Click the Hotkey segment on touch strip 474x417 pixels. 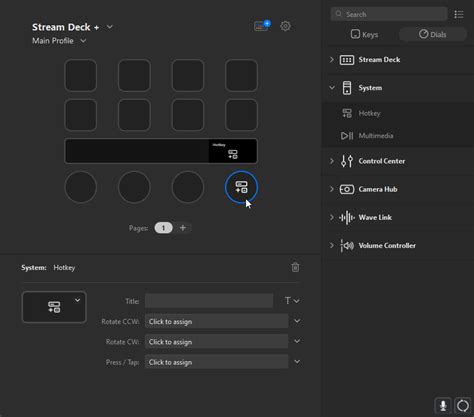[x=233, y=151]
